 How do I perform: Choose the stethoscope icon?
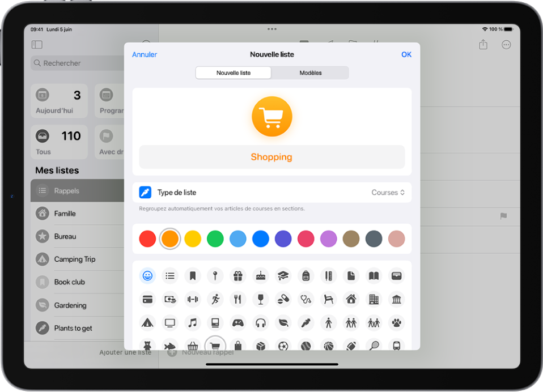coord(306,299)
